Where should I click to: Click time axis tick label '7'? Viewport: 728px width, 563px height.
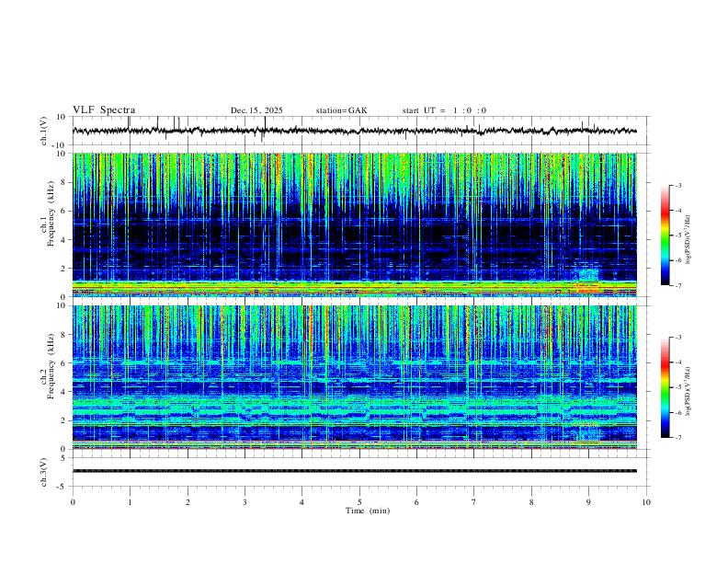click(x=474, y=502)
